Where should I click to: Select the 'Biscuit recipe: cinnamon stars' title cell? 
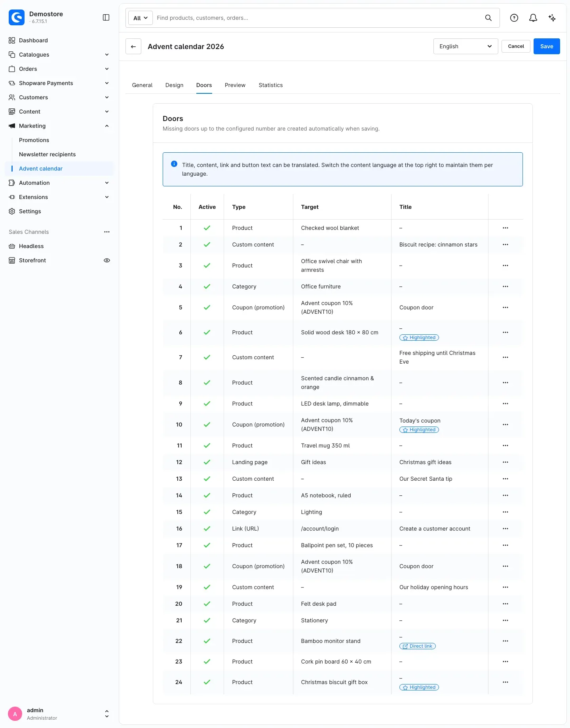click(x=438, y=245)
